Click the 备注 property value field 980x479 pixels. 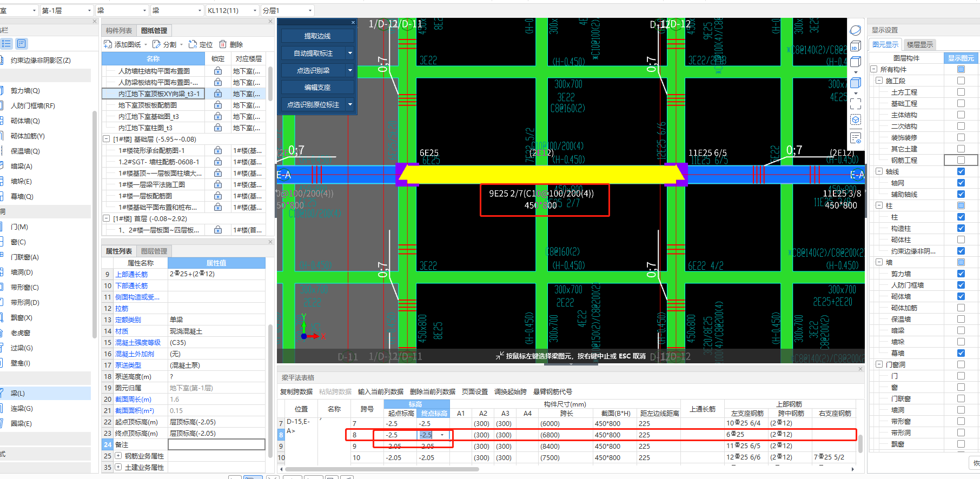[216, 444]
